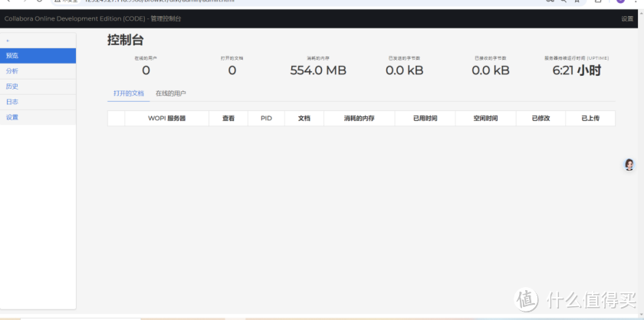Image resolution: width=644 pixels, height=320 pixels.
Task: Switch to the 打开的文档 tab
Action: tap(129, 93)
